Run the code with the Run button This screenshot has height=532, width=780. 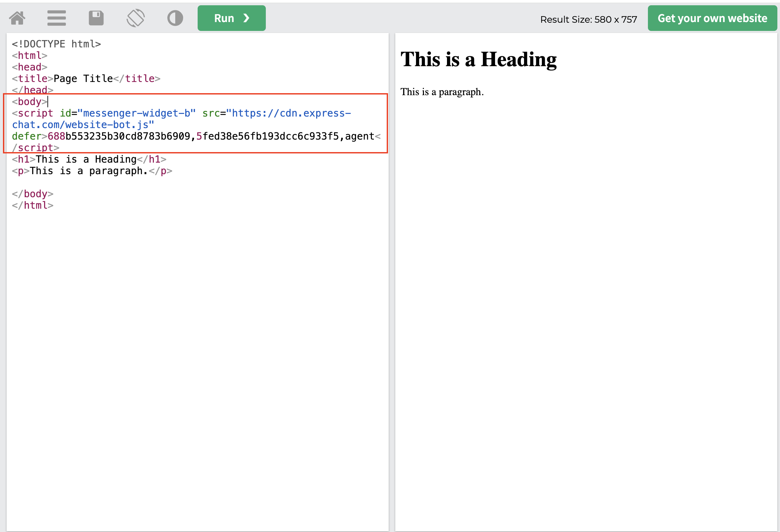tap(231, 18)
